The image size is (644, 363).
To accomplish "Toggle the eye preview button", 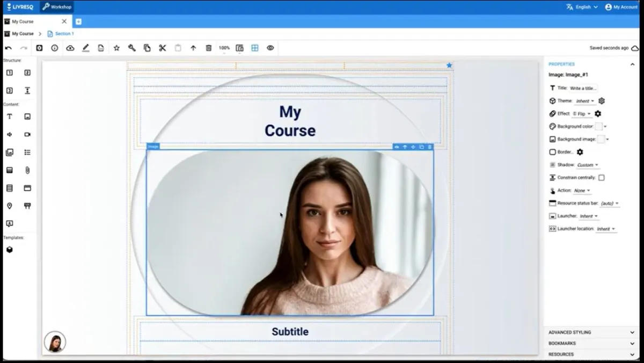I will tap(270, 48).
